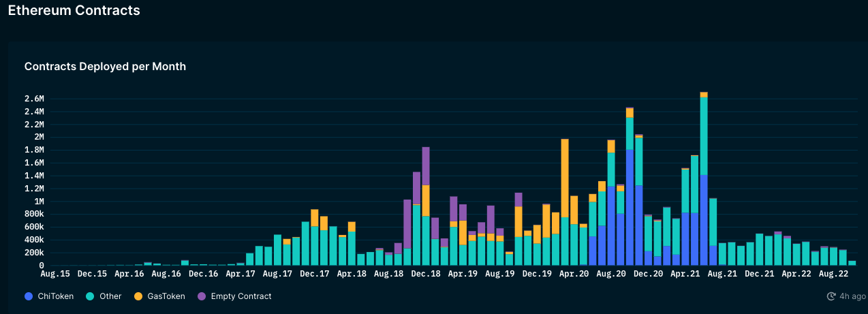Toggle the Other legend series

102,296
